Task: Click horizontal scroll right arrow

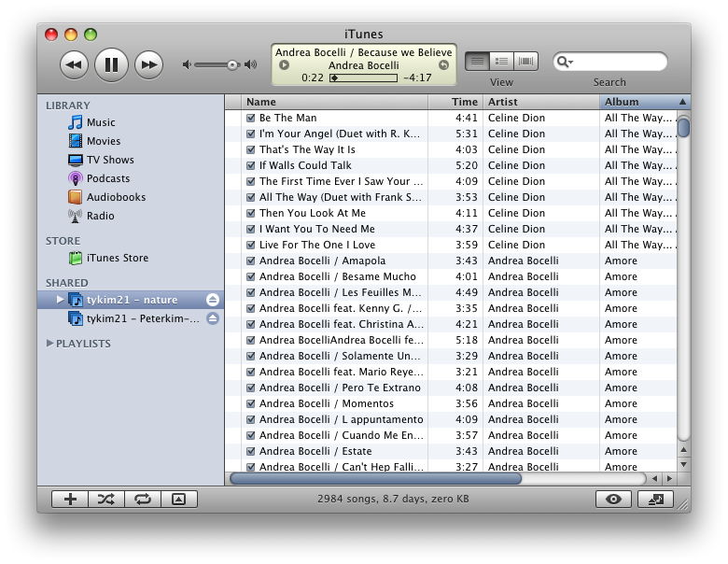Action: pyautogui.click(x=669, y=478)
